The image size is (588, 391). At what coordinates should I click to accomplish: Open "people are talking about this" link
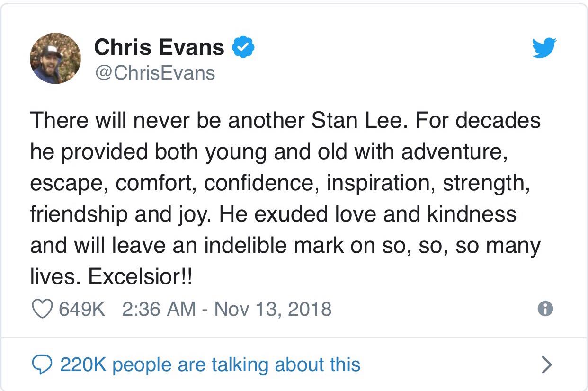236,364
